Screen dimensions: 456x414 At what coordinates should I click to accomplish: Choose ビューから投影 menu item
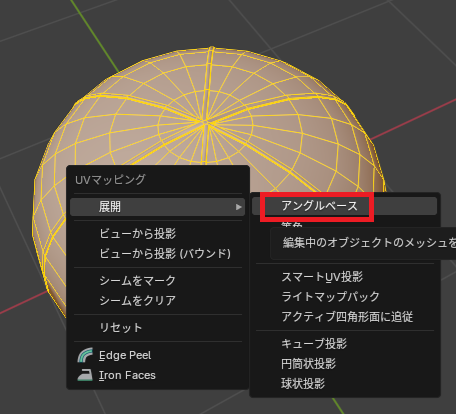(138, 233)
